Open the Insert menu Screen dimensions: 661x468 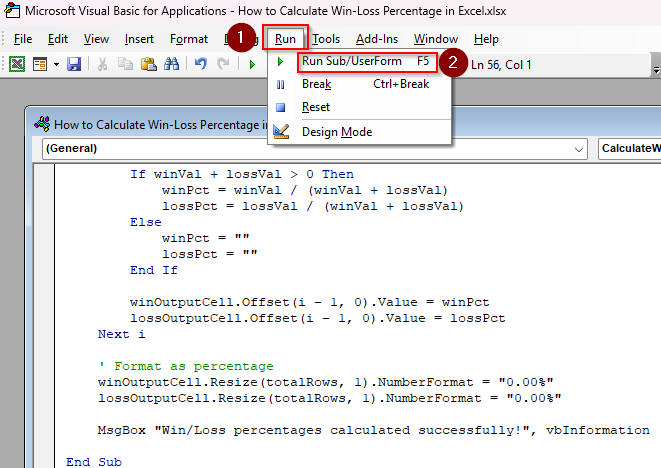139,39
